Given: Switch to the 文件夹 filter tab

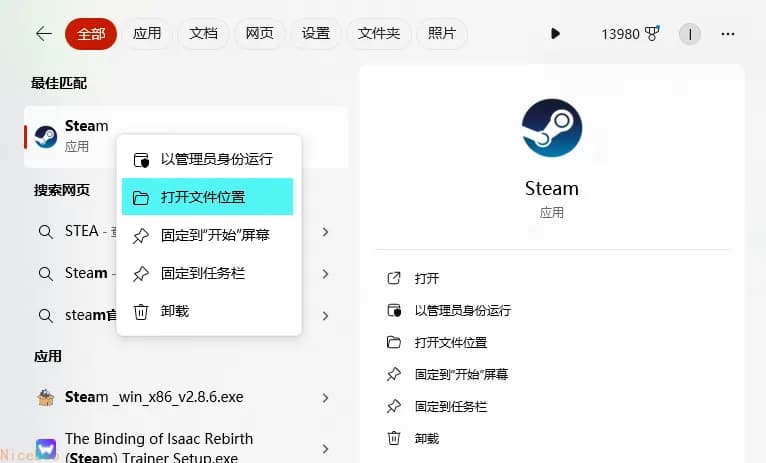Looking at the screenshot, I should point(379,34).
